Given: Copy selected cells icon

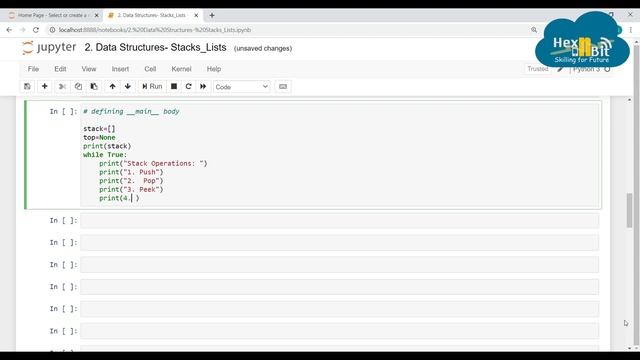Looking at the screenshot, I should (78, 87).
